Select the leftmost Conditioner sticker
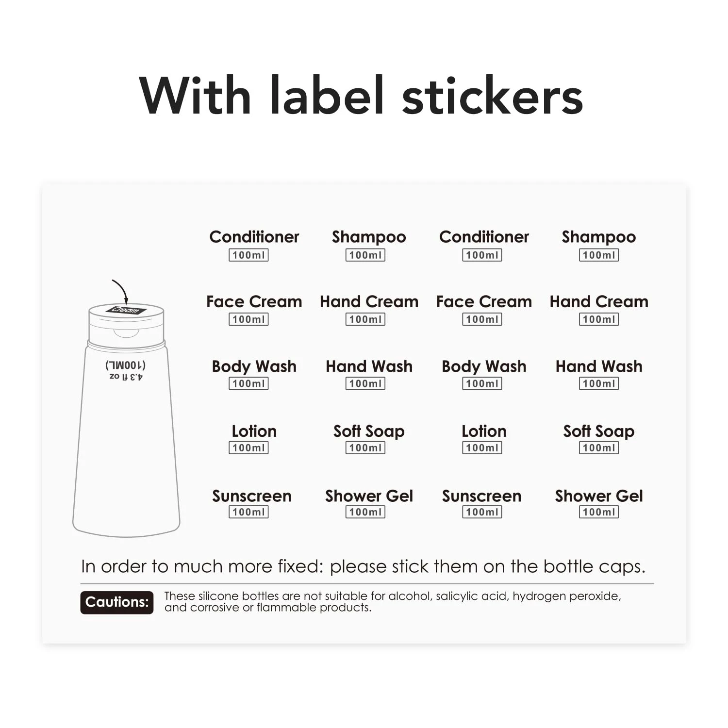Image resolution: width=728 pixels, height=728 pixels. point(254,237)
